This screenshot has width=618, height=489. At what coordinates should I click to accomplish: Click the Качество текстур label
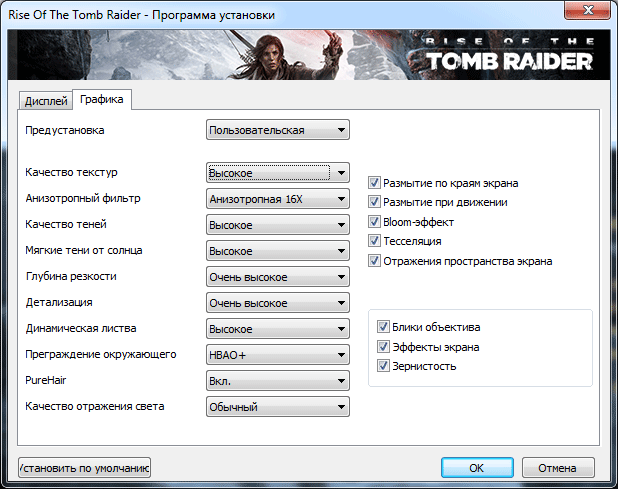click(71, 172)
